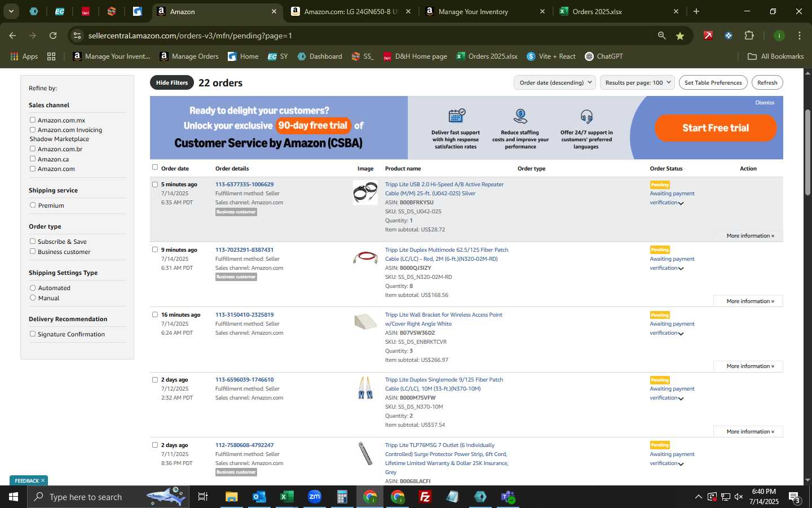The image size is (812, 508).
Task: Open a new browser tab with plus
Action: point(696,11)
